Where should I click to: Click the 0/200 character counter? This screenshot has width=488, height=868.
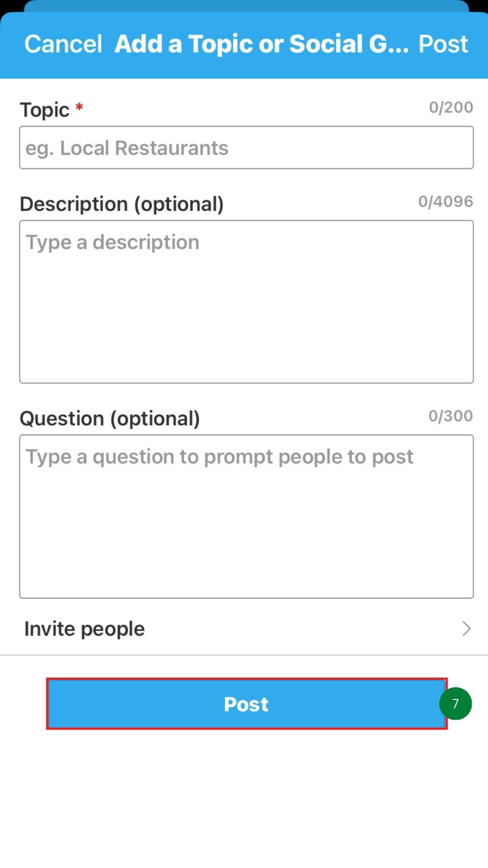click(x=451, y=108)
